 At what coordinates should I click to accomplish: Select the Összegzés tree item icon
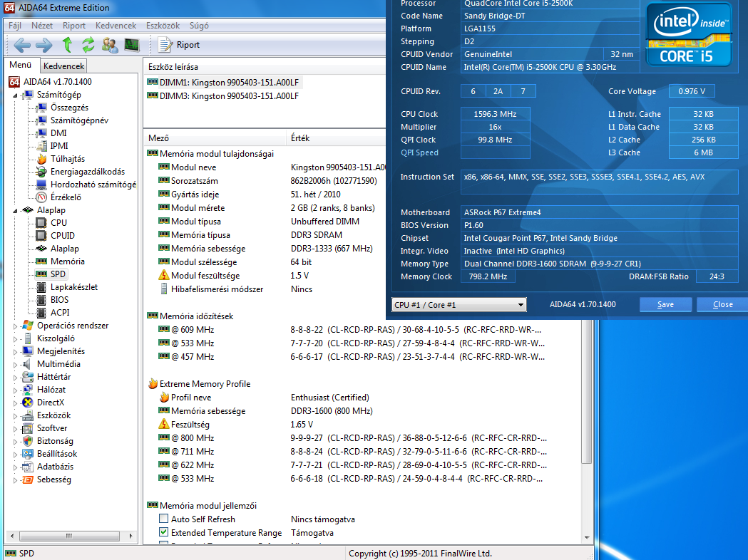tap(41, 108)
